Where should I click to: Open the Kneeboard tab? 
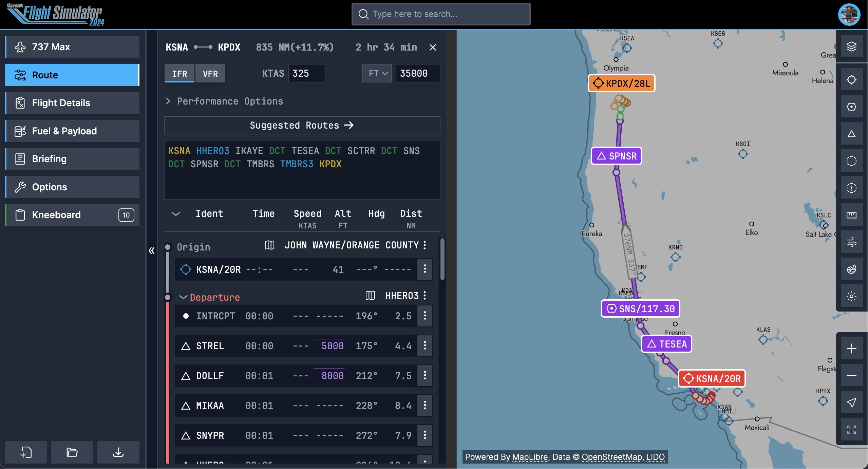(72, 215)
